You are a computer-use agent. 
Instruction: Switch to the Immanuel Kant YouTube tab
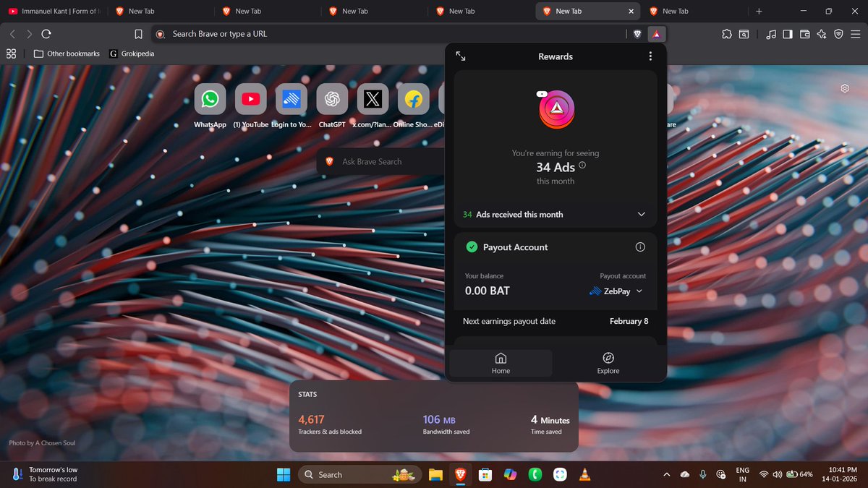click(x=54, y=11)
